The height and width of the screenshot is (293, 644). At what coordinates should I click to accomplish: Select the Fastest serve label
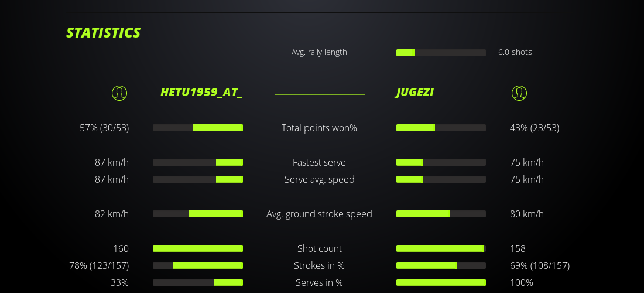coord(319,162)
